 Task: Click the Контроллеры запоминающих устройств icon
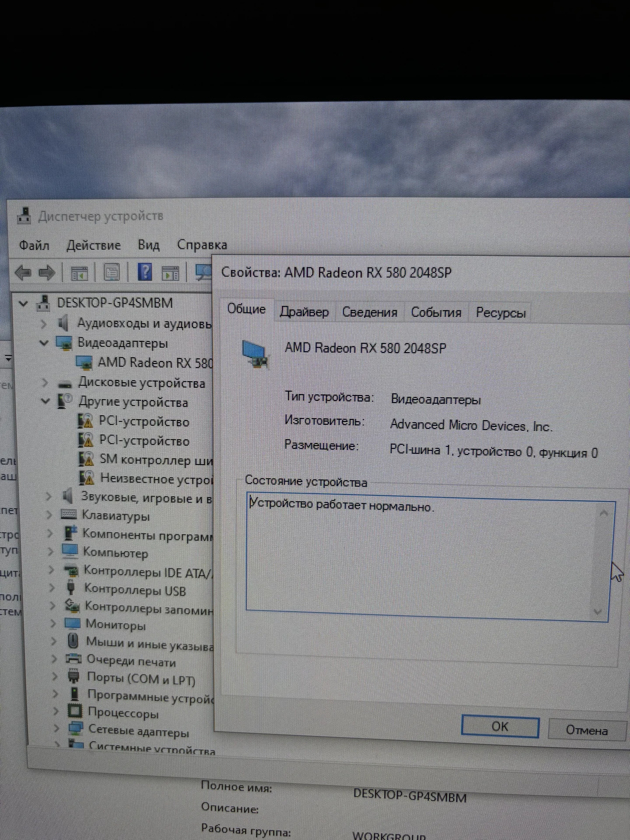(x=72, y=606)
